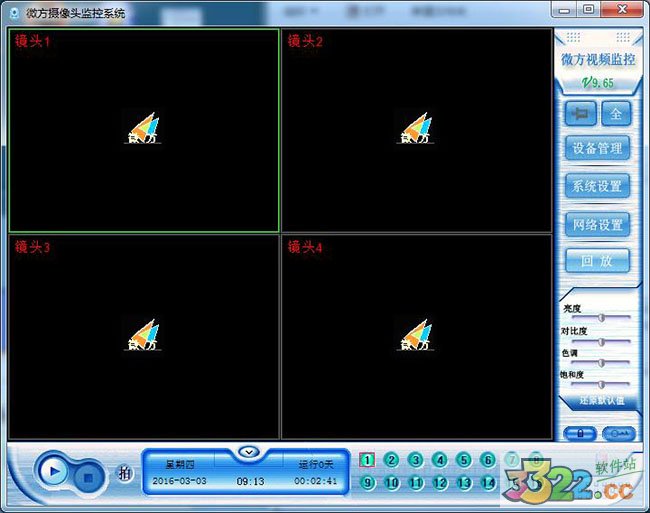Expand the panel with the down chevron
The image size is (650, 513).
249,452
